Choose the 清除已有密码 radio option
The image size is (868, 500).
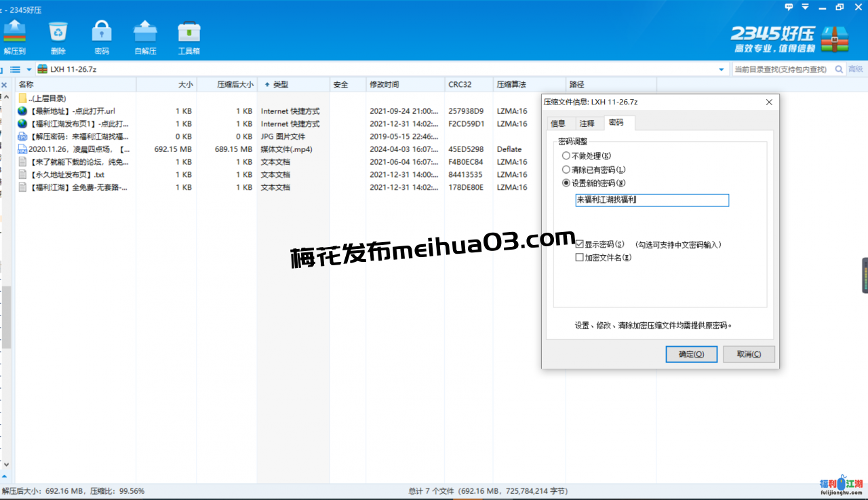tap(594, 170)
